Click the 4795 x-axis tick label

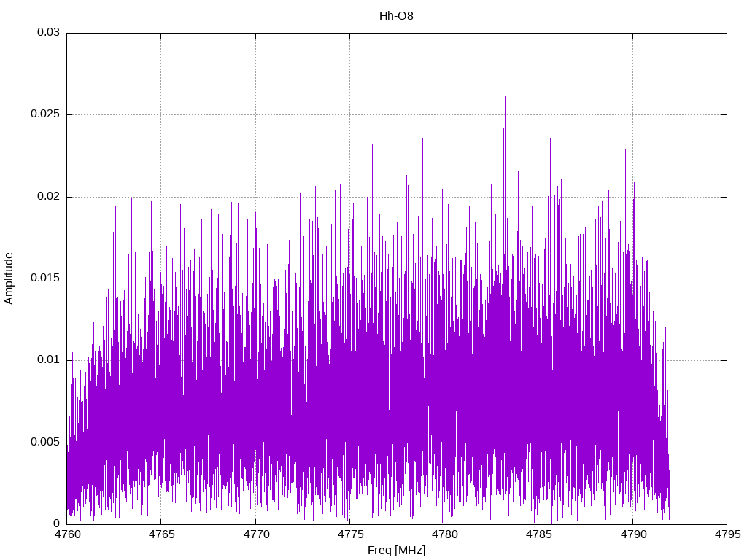coord(727,534)
